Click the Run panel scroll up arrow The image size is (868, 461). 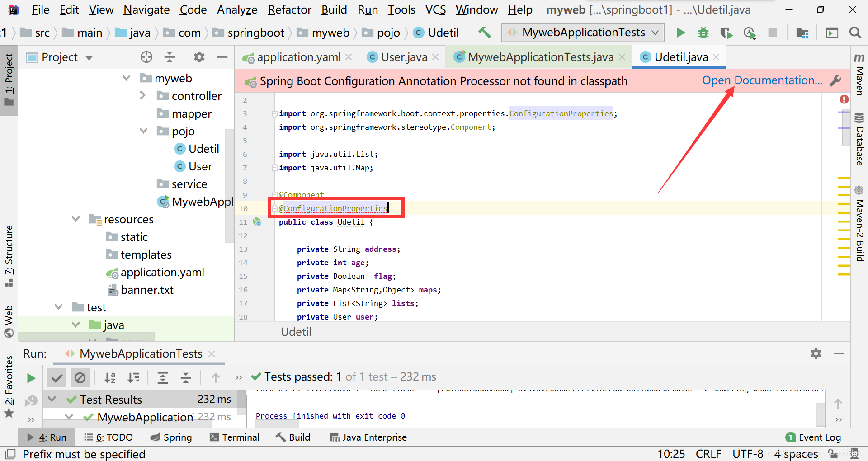tap(838, 404)
